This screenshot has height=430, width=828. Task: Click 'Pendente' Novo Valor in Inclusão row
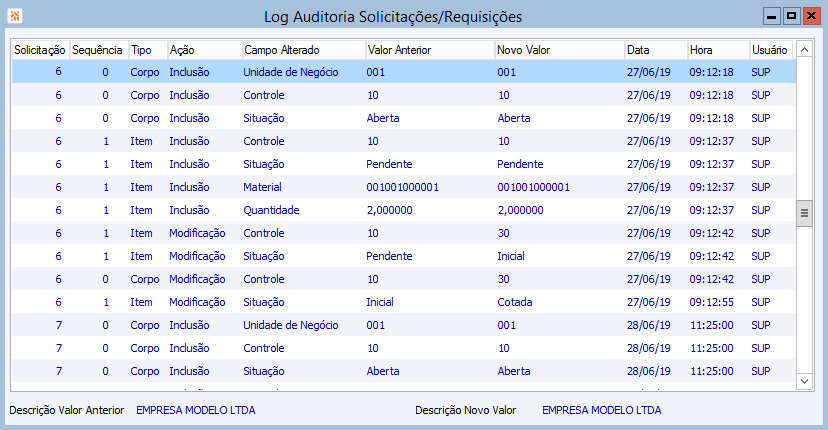(520, 164)
